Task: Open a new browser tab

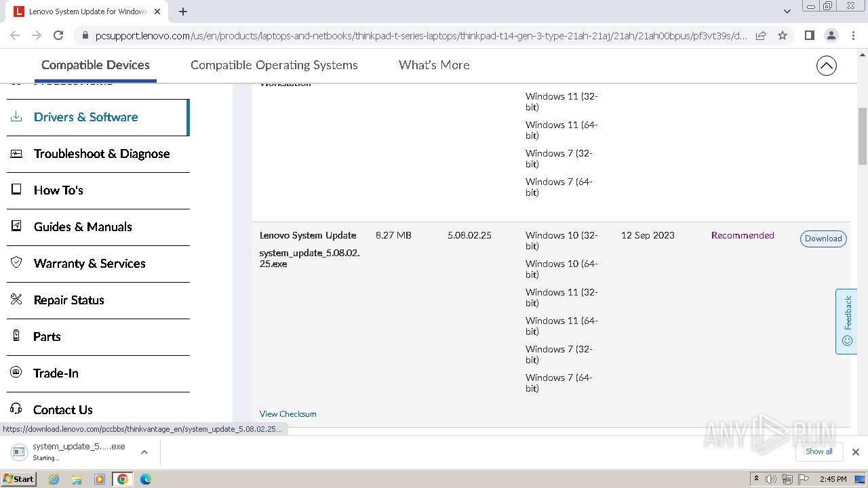Action: click(x=183, y=12)
